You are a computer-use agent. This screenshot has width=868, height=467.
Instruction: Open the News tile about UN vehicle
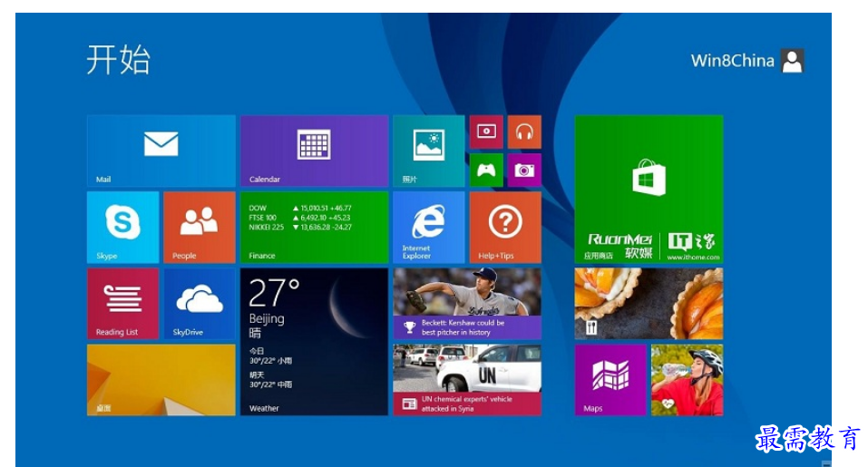pos(467,380)
